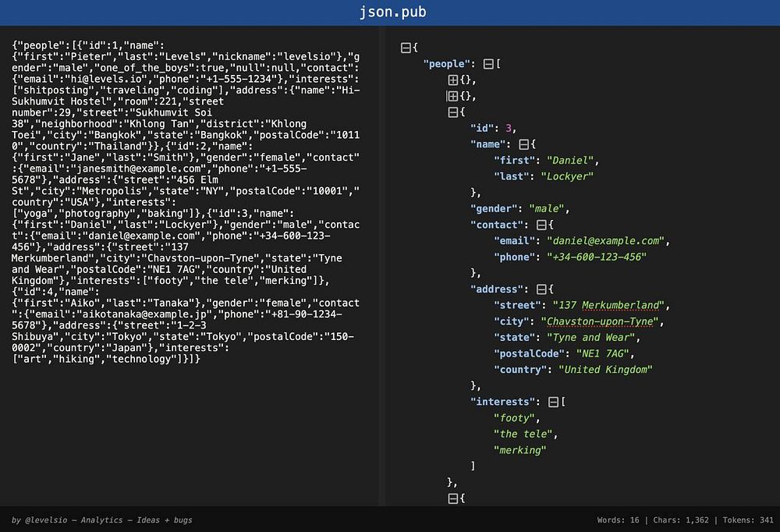This screenshot has width=780, height=532.
Task: Open the @levelsio link in footer
Action: (46, 520)
